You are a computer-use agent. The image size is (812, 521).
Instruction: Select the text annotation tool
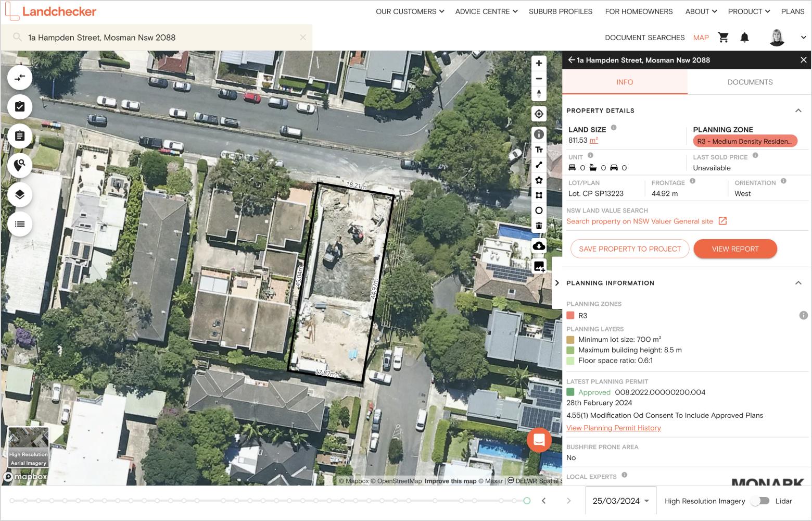coord(539,150)
